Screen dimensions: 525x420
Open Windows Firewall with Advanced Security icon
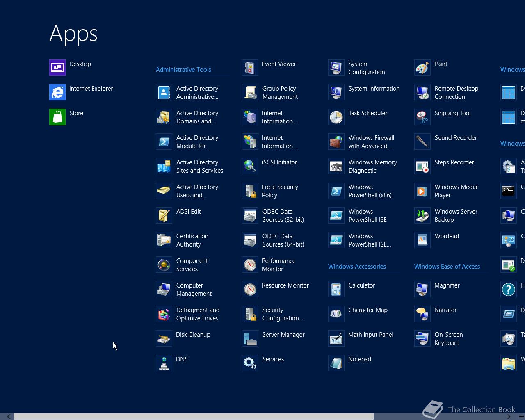(336, 142)
